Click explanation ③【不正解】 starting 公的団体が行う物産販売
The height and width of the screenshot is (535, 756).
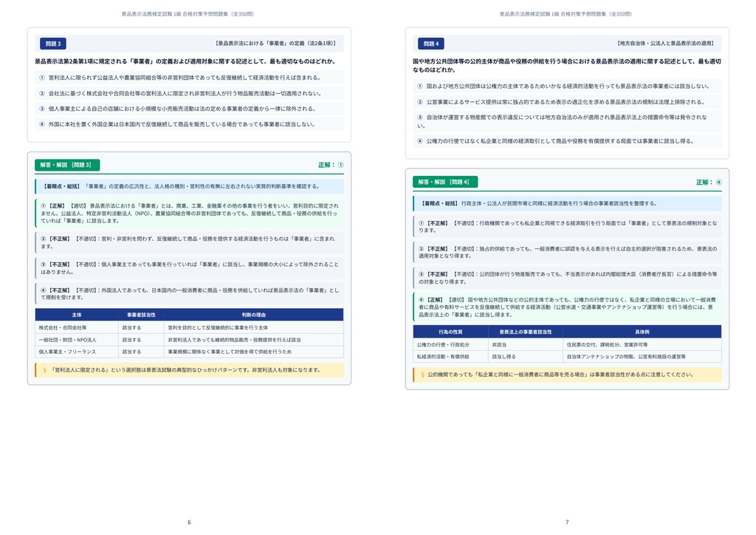pos(567,278)
